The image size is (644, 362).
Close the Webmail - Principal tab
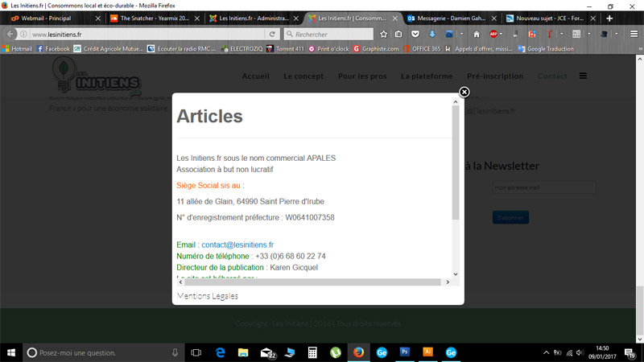point(97,19)
